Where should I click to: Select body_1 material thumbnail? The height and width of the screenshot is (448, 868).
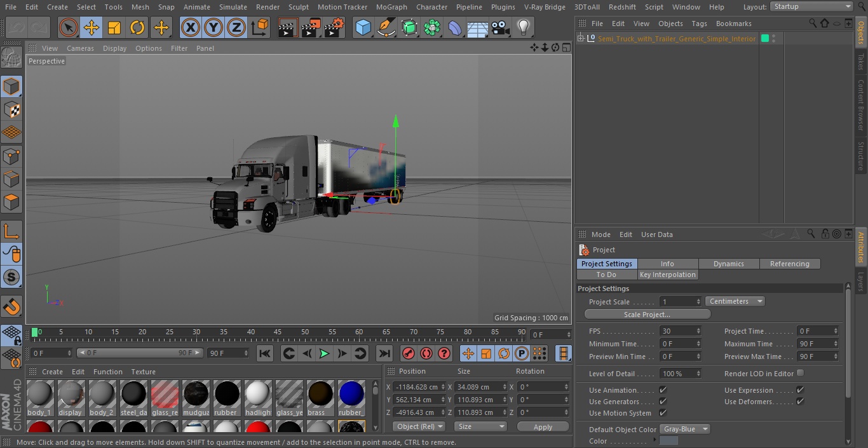(39, 398)
